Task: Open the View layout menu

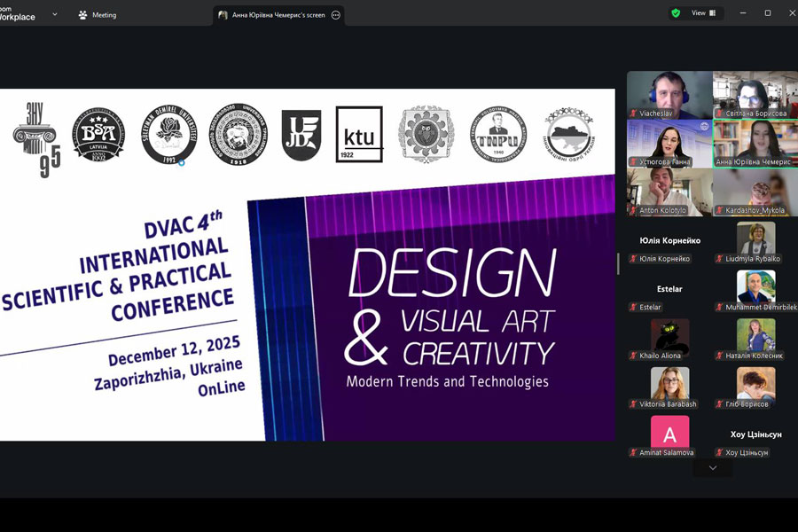Action: 704,13
